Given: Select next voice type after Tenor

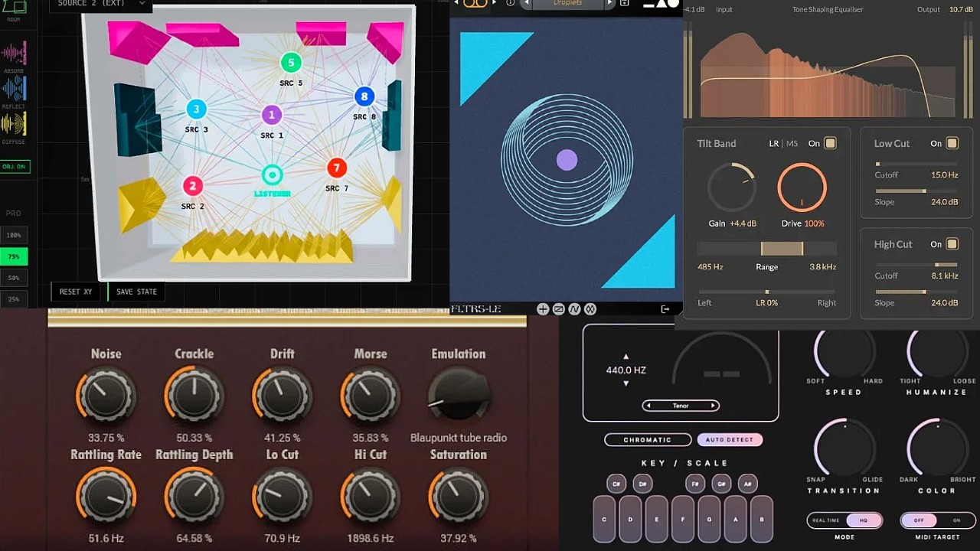Looking at the screenshot, I should [714, 406].
